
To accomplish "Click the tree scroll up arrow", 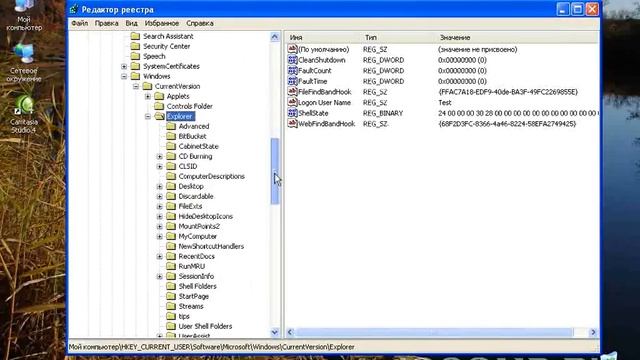I will click(275, 37).
